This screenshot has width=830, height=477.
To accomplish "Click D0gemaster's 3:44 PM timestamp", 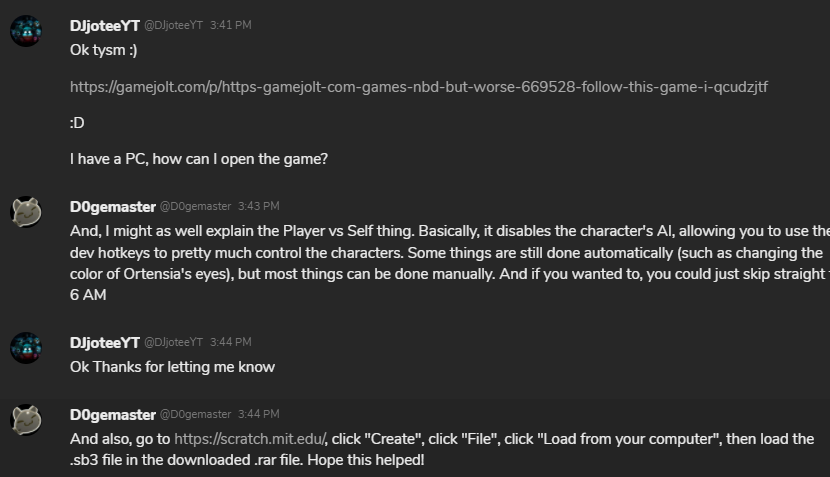I will 258,414.
